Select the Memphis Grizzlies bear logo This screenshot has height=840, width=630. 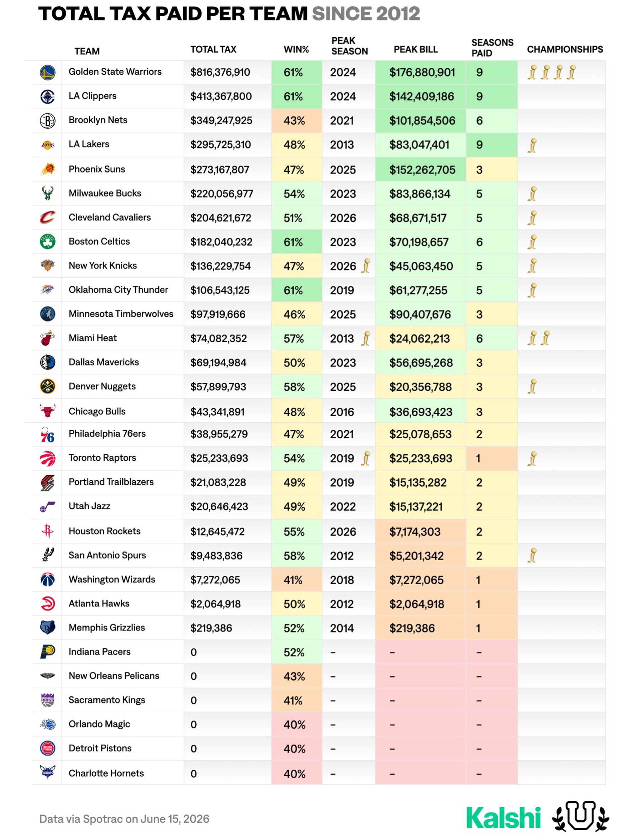(47, 627)
